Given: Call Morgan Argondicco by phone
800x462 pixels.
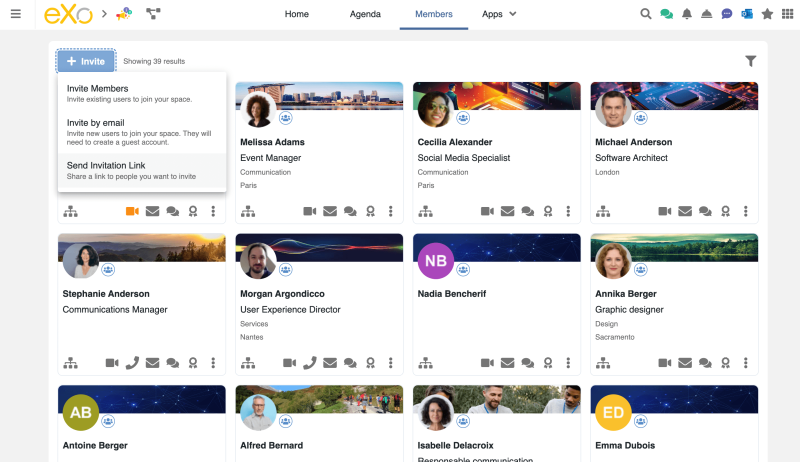Looking at the screenshot, I should coord(310,363).
